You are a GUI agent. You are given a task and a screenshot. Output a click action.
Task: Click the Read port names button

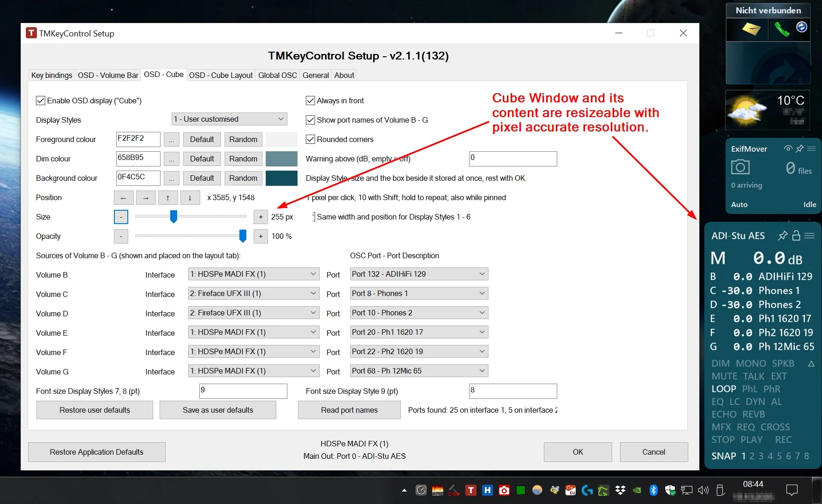[349, 410]
